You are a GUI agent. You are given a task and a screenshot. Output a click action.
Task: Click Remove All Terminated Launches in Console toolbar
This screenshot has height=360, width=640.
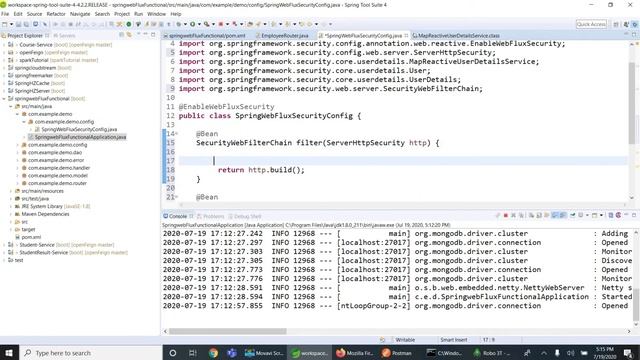click(521, 216)
